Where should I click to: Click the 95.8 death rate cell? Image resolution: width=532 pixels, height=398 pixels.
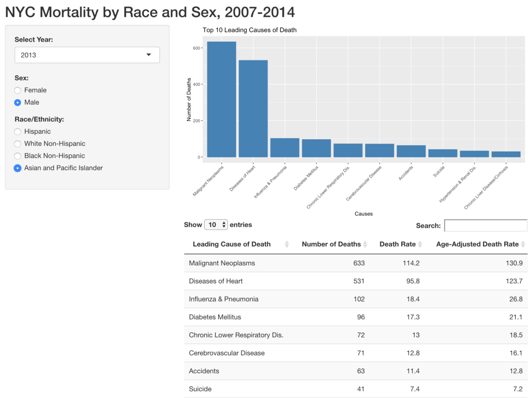pyautogui.click(x=413, y=281)
